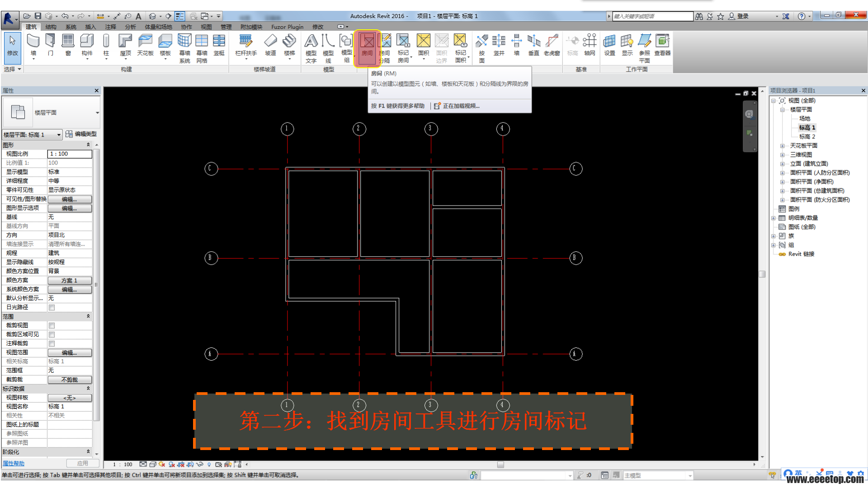This screenshot has height=488, width=868.
Task: Collapse the 标识数据 properties section
Action: pyautogui.click(x=88, y=389)
